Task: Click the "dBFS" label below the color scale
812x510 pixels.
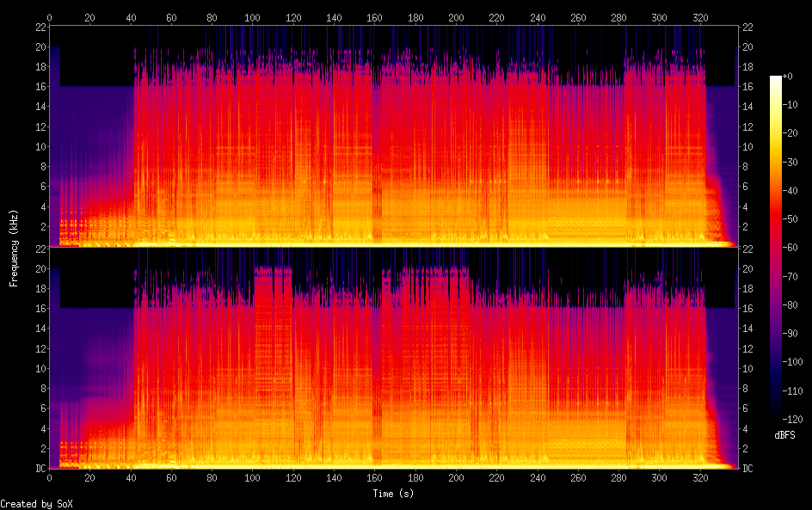Action: coord(784,435)
